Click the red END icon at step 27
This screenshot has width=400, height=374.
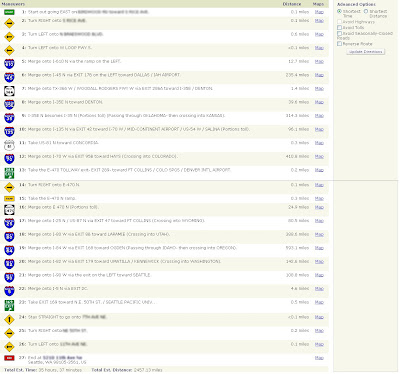coord(9,358)
